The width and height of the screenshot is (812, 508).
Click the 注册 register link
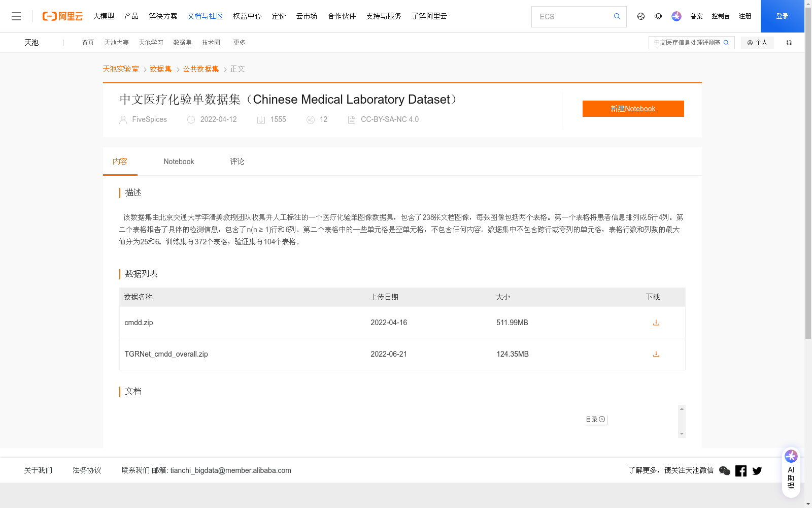pyautogui.click(x=745, y=16)
